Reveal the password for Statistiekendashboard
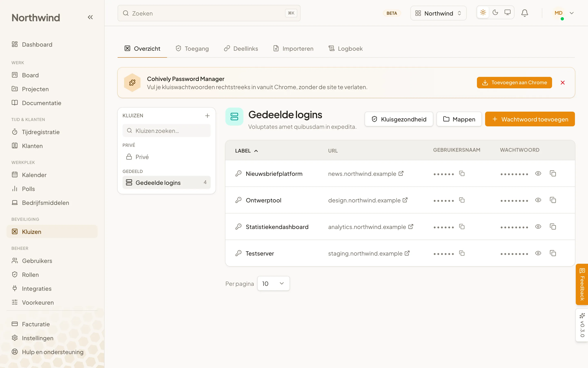 (x=538, y=227)
